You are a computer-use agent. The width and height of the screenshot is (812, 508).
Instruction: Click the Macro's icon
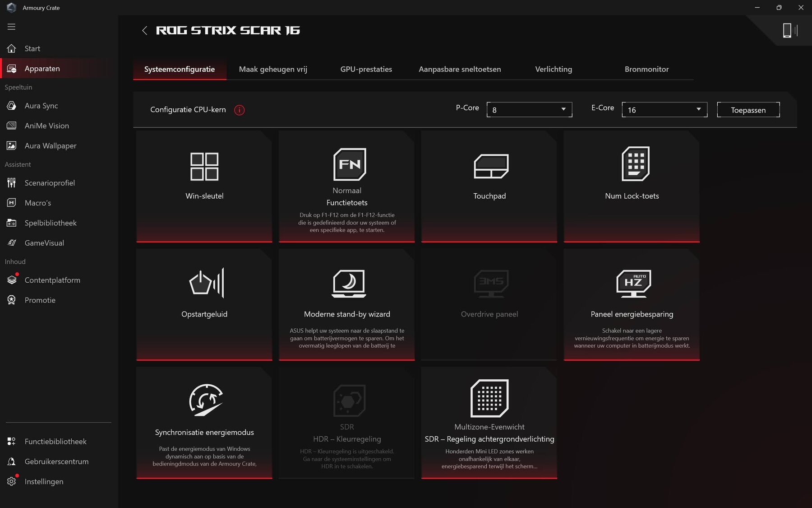[x=11, y=203]
